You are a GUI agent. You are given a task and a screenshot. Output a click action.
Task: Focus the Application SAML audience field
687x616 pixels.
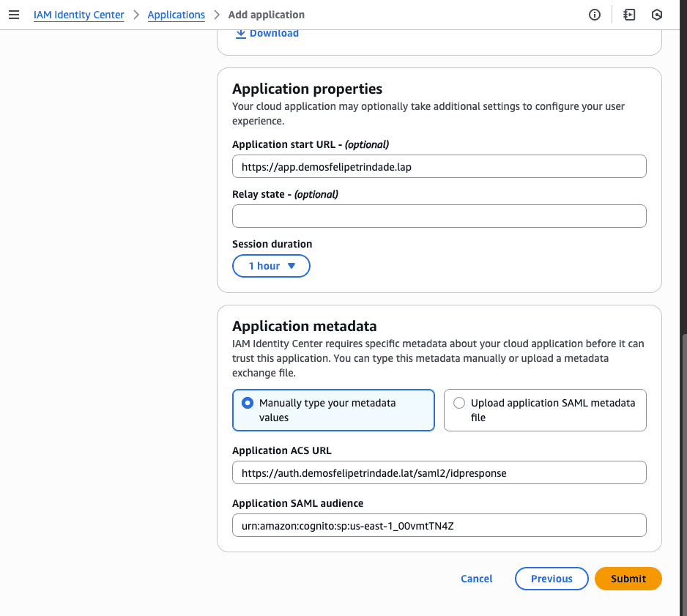(439, 525)
